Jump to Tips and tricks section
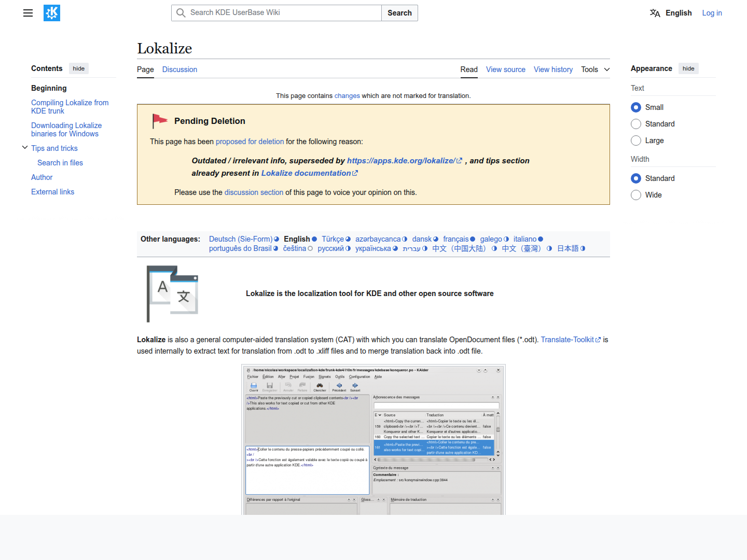 (54, 148)
